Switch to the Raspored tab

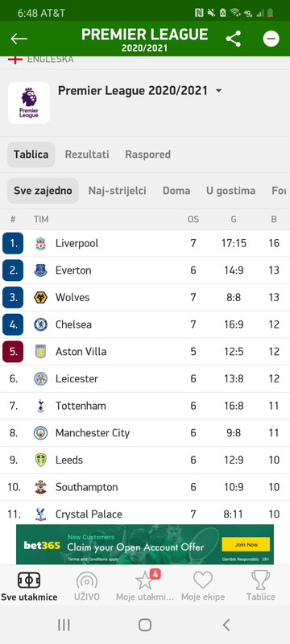148,155
